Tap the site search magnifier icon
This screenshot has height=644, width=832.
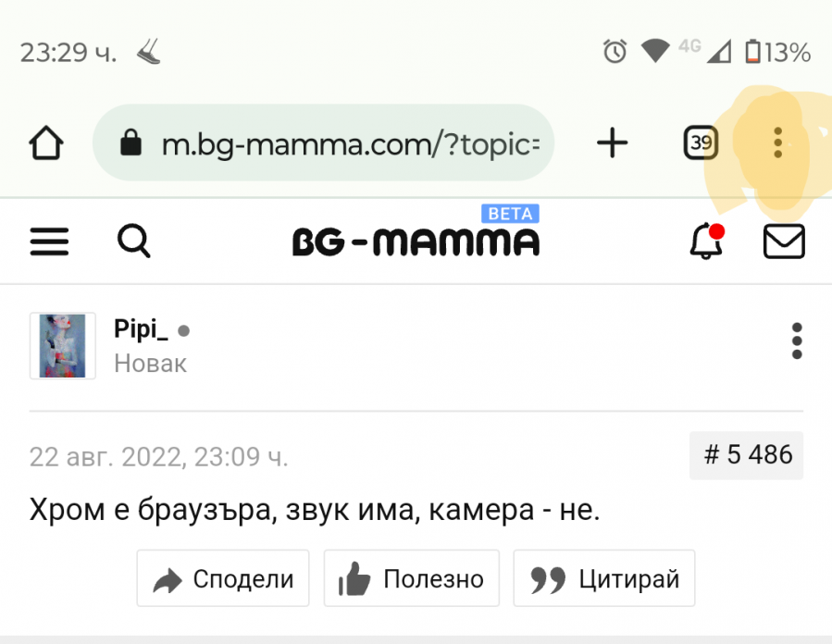click(134, 241)
